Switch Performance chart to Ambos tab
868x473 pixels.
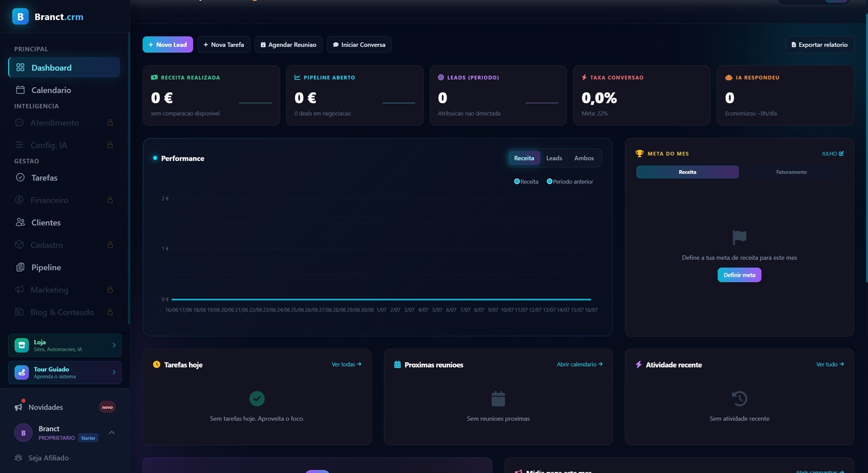[584, 158]
